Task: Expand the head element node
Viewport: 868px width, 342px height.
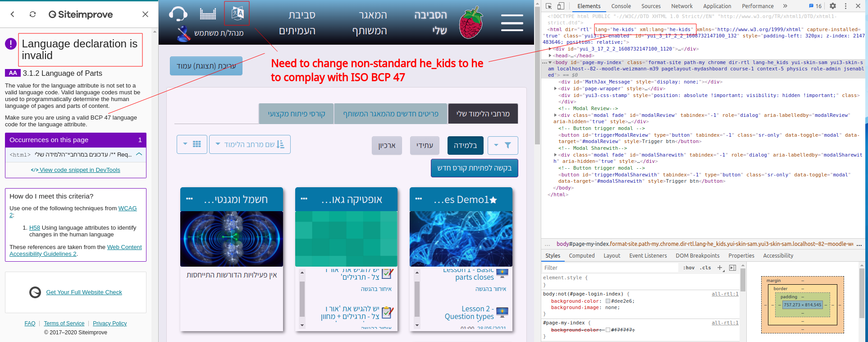Action: (551, 55)
